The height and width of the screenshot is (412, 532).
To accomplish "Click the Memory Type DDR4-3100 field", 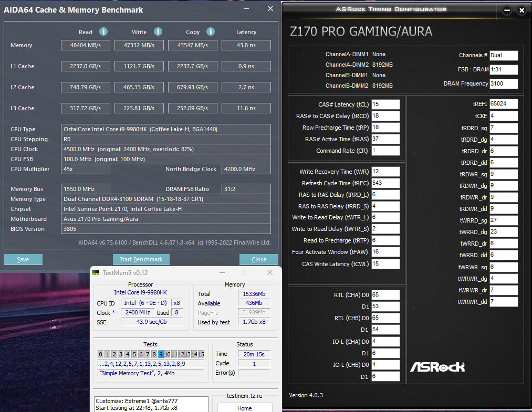I will (x=166, y=199).
